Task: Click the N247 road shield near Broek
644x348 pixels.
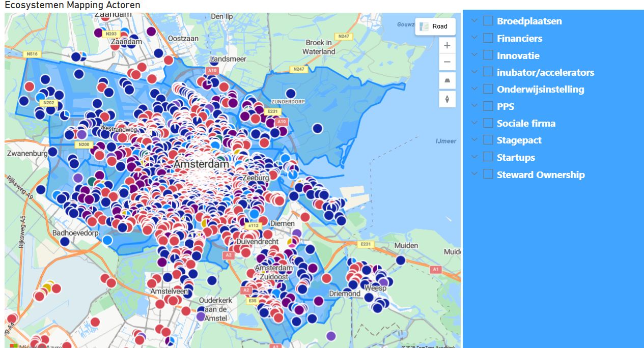Action: point(345,37)
